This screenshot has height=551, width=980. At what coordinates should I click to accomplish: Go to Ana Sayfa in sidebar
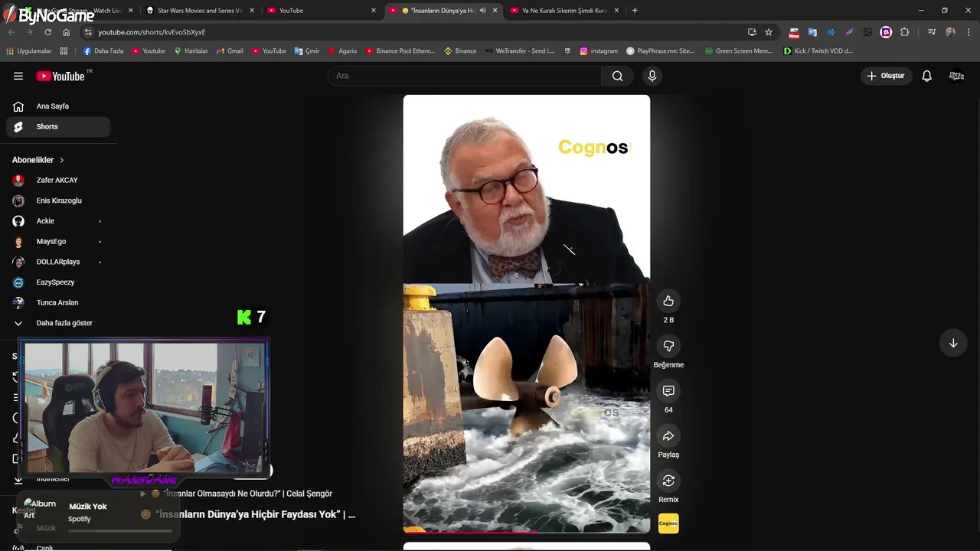tap(58, 106)
